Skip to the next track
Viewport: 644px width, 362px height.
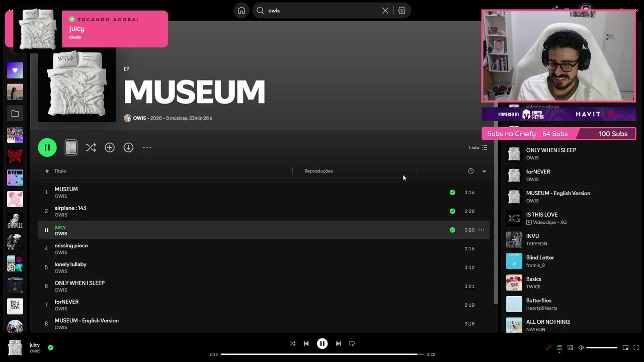click(338, 343)
